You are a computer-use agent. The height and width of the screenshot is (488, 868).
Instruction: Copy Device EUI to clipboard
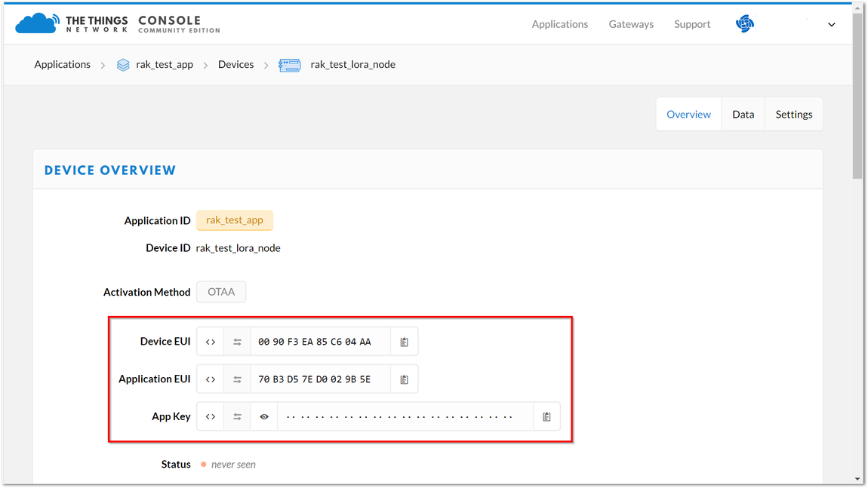(404, 342)
